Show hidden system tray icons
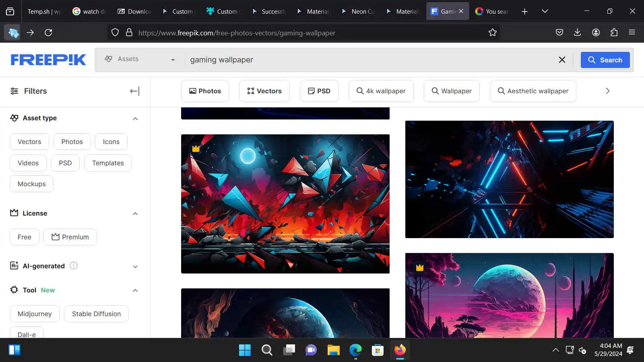 556,350
